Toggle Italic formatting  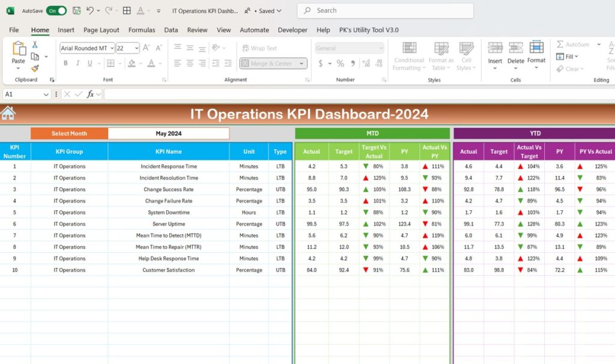point(77,63)
